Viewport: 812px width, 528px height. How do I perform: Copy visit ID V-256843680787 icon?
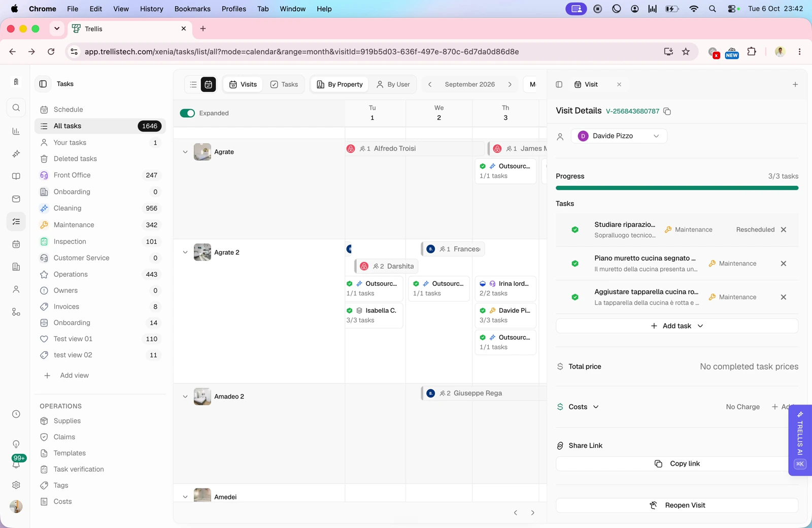point(667,111)
